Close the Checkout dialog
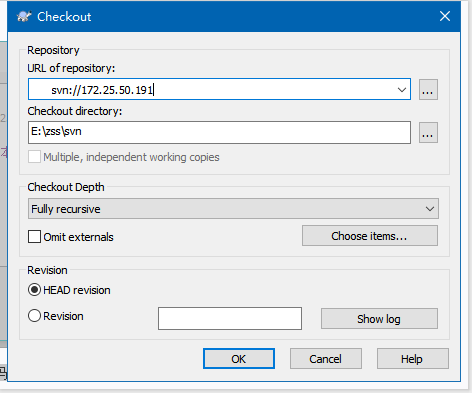Viewport: 472px width, 393px height. coord(445,16)
